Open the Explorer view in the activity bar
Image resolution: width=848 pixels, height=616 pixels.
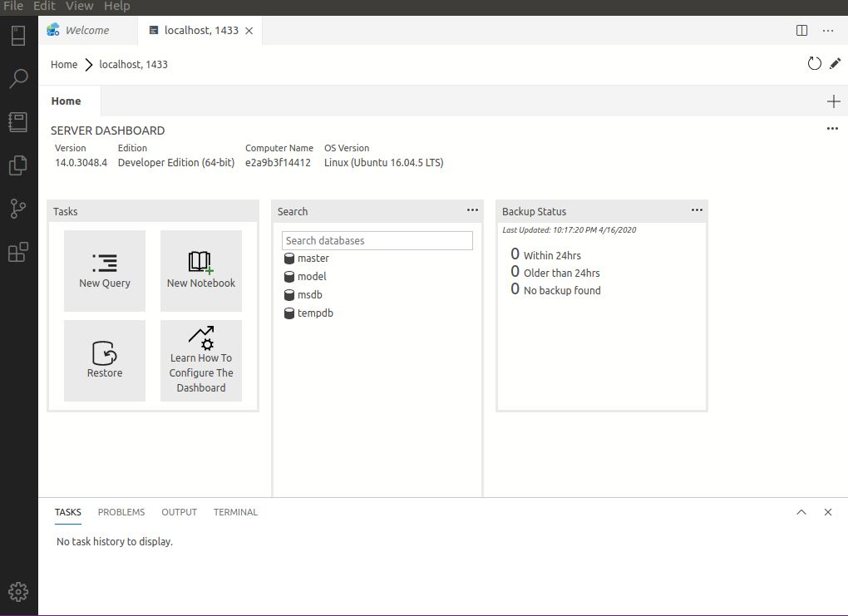tap(18, 165)
